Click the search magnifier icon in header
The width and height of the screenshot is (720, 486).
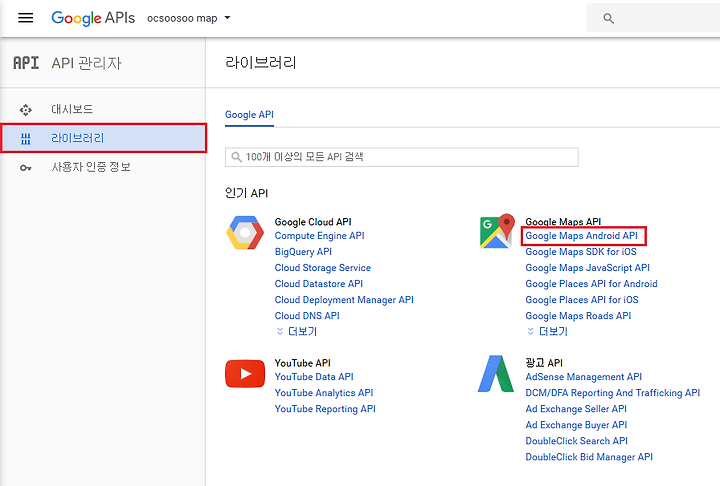(608, 18)
